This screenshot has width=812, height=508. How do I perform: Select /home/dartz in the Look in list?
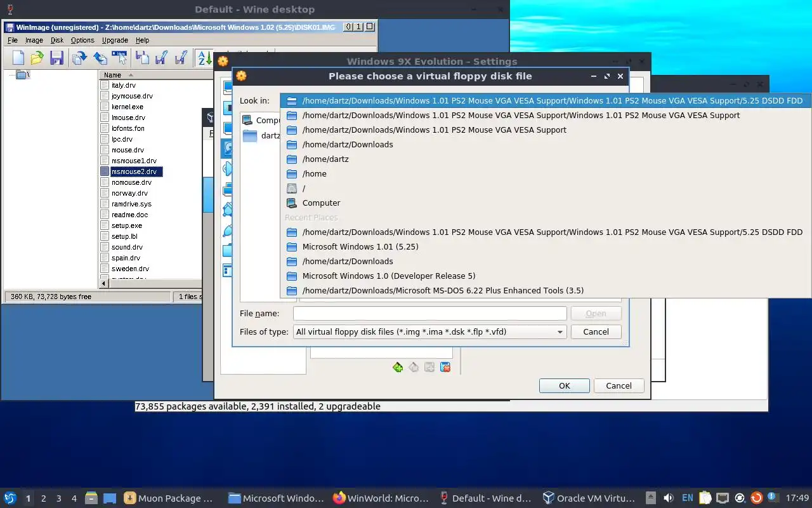[x=546, y=159]
